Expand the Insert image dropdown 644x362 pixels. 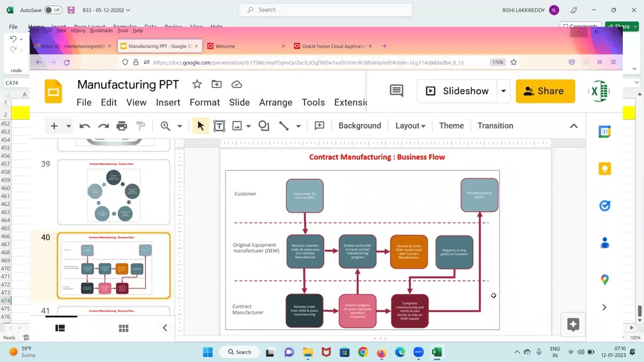coord(248,126)
